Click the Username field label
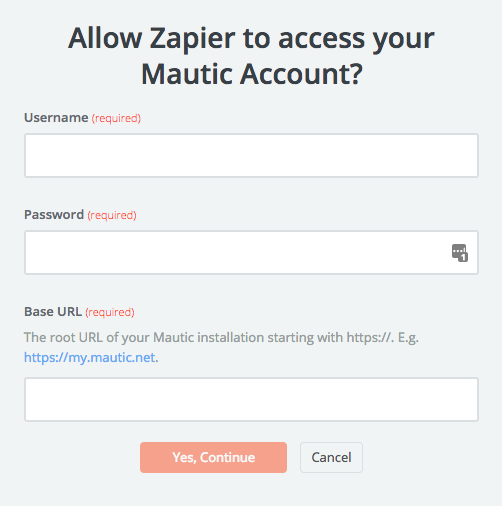The height and width of the screenshot is (506, 502). click(x=56, y=118)
